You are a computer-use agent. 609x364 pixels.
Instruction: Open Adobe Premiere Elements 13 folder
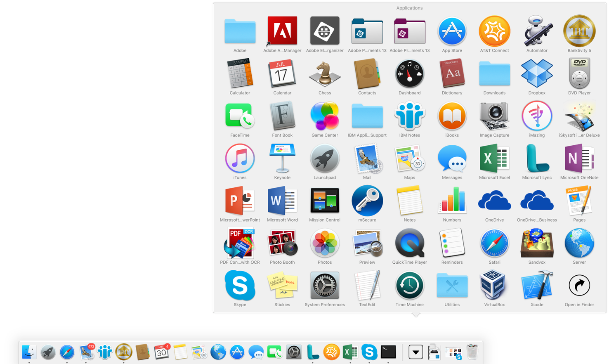point(410,31)
